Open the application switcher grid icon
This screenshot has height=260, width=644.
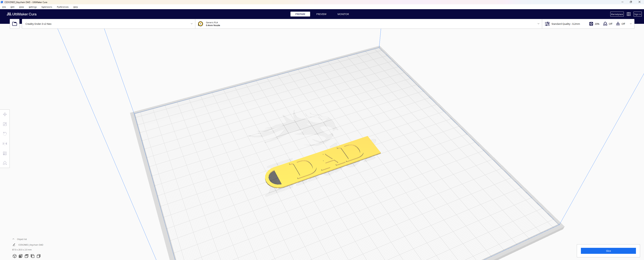pyautogui.click(x=628, y=14)
